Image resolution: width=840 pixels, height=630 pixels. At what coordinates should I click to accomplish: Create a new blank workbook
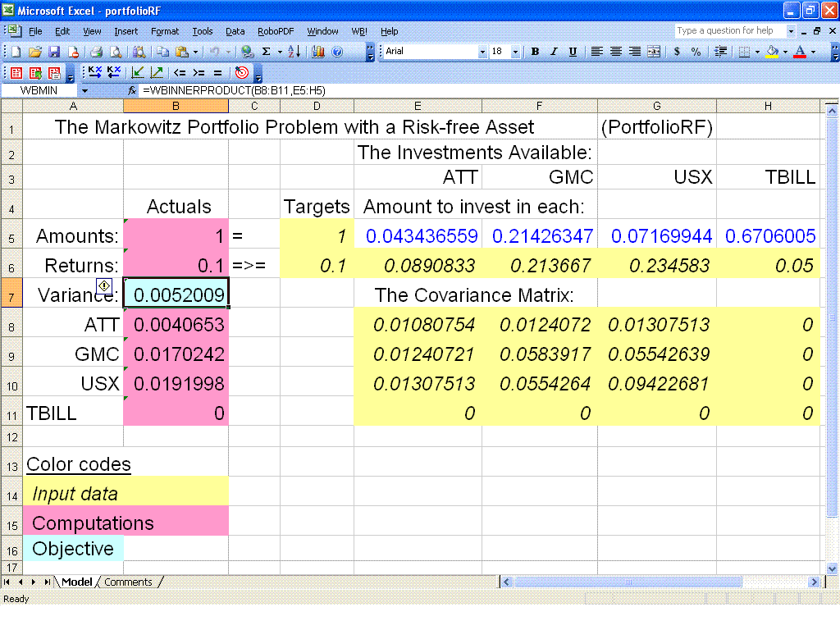pos(16,52)
